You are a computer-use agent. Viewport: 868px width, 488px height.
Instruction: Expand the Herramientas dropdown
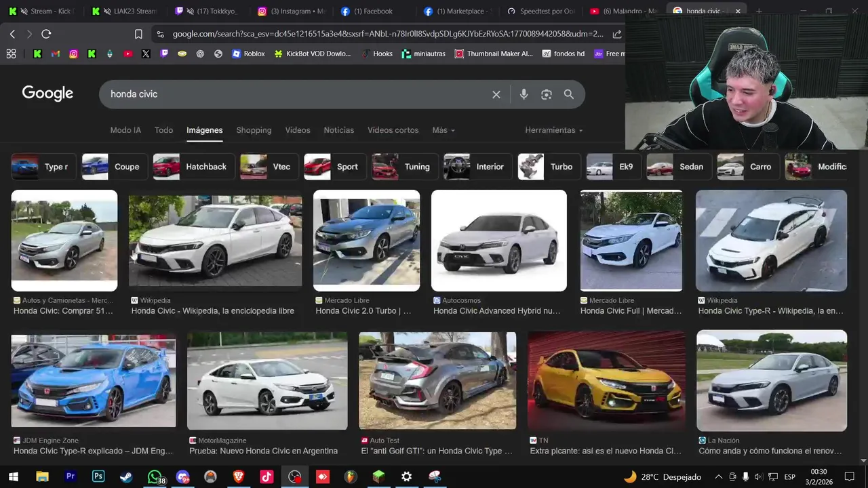point(554,130)
